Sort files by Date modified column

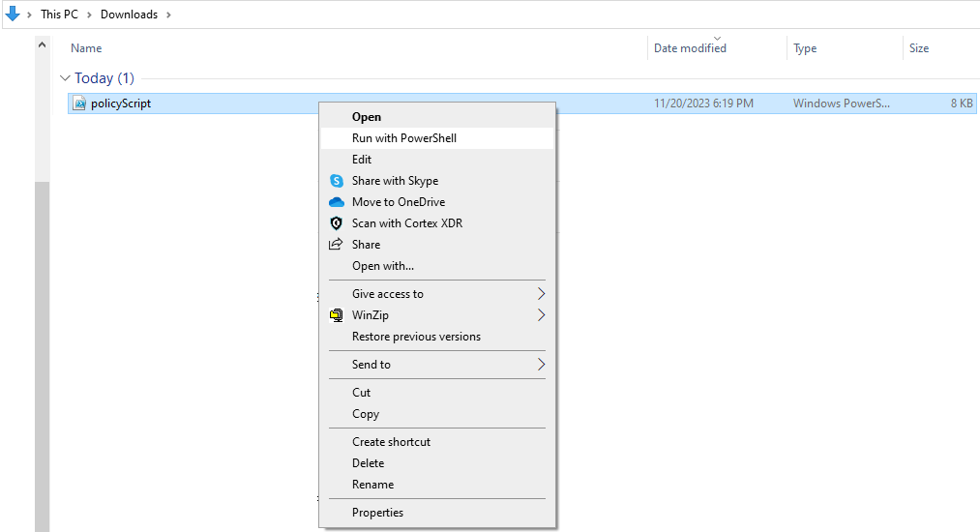690,48
